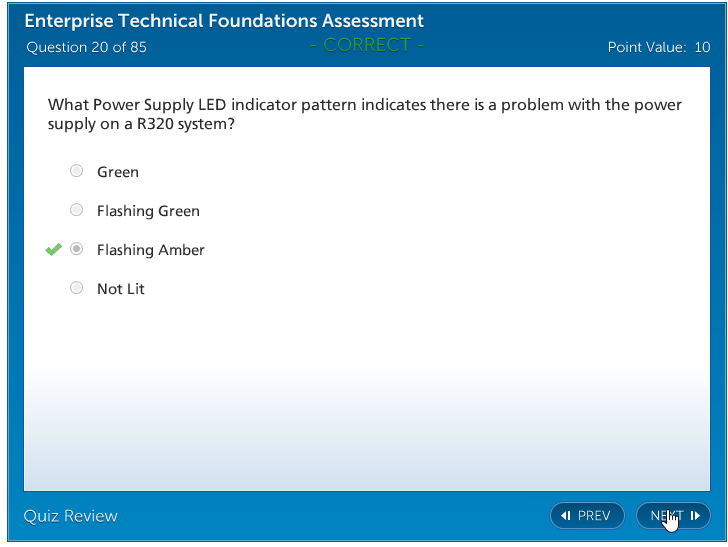
Task: Click the "Flashing Green" answer text
Action: pos(148,211)
